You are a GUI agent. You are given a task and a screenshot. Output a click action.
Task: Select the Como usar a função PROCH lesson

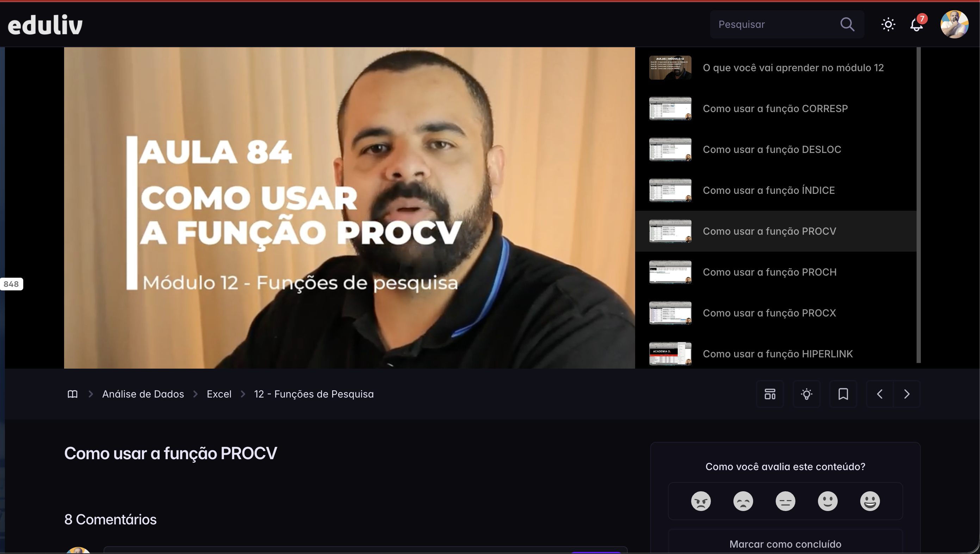click(x=776, y=272)
